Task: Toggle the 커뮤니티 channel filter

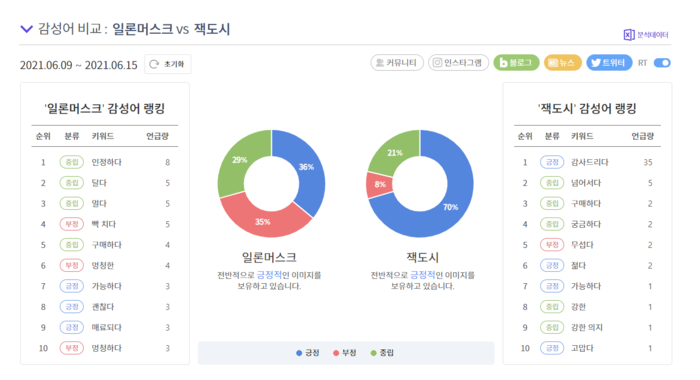Action: [397, 63]
